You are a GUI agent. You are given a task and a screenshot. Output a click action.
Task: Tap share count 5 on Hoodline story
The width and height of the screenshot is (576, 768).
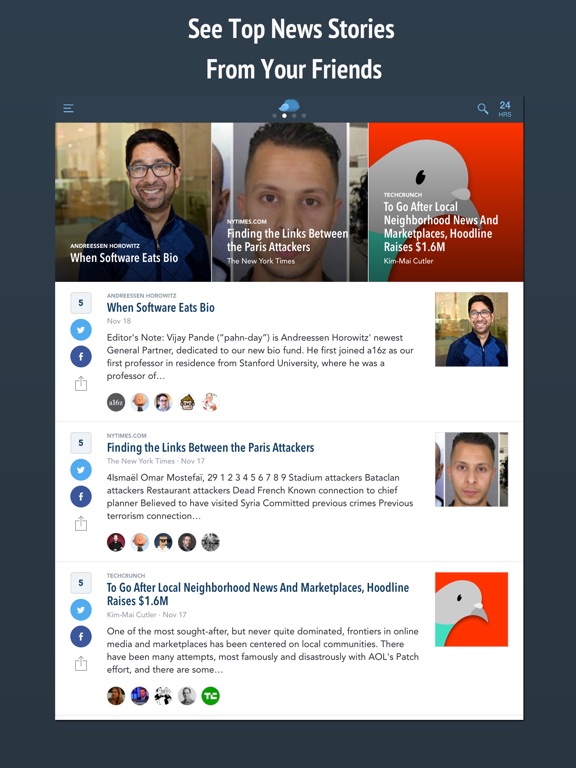tap(81, 583)
